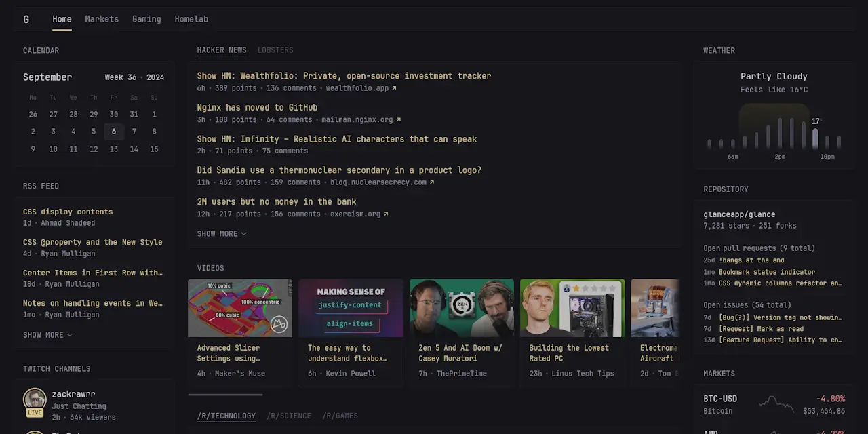Viewport: 868px width, 434px height.
Task: Select the /r/games tab
Action: (340, 416)
